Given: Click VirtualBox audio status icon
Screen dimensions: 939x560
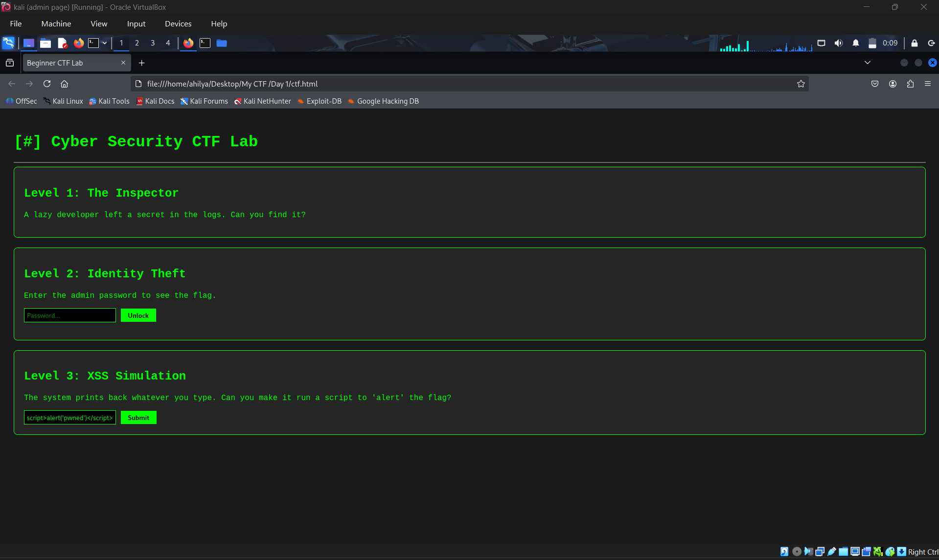Looking at the screenshot, I should (808, 552).
